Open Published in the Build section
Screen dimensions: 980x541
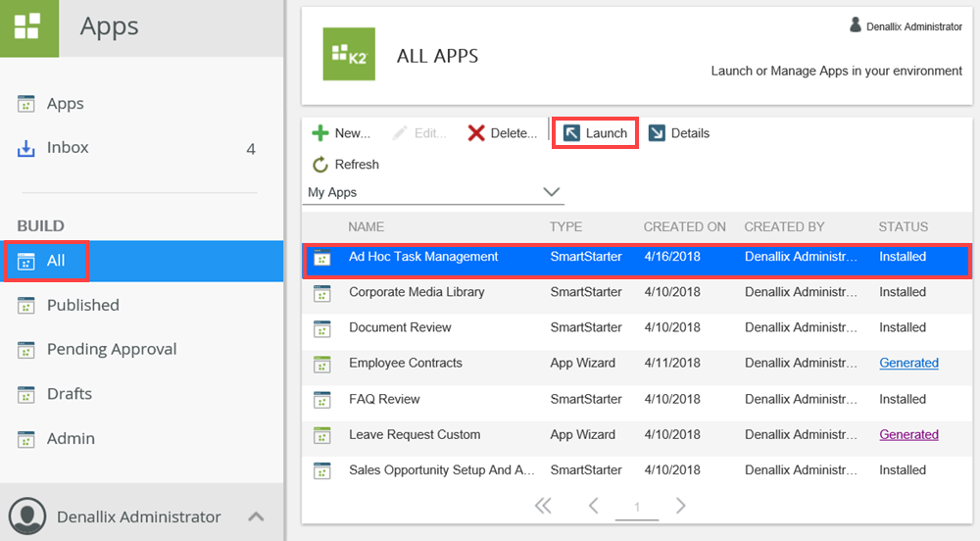(x=82, y=305)
